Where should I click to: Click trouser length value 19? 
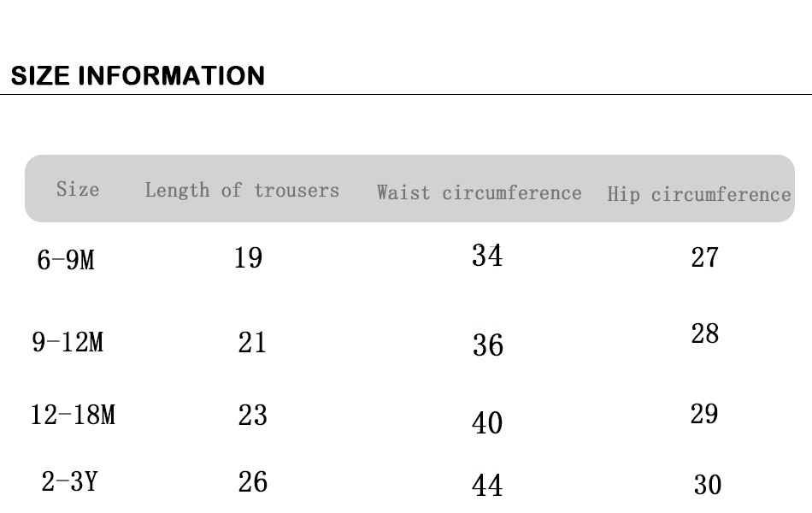pyautogui.click(x=248, y=257)
